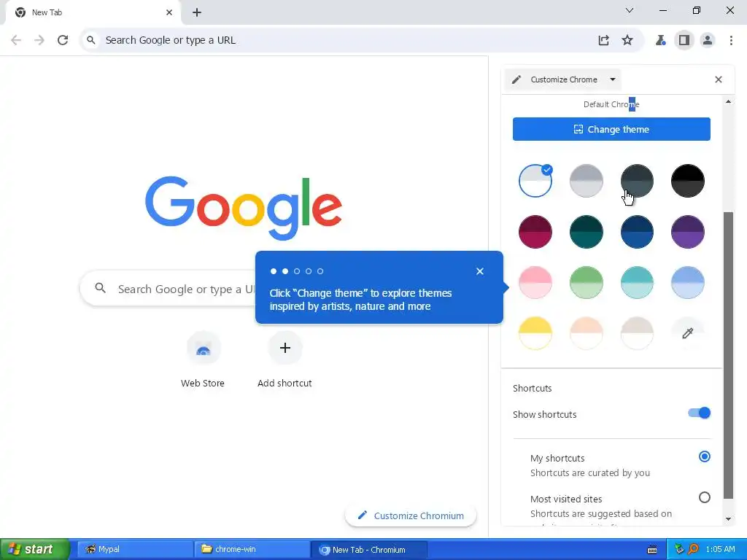
Task: Click the back navigation arrow
Action: [x=16, y=40]
